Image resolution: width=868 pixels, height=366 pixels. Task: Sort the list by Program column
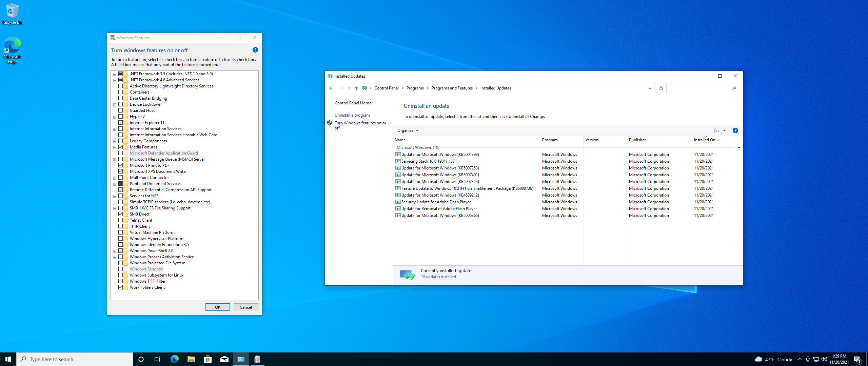(561, 140)
